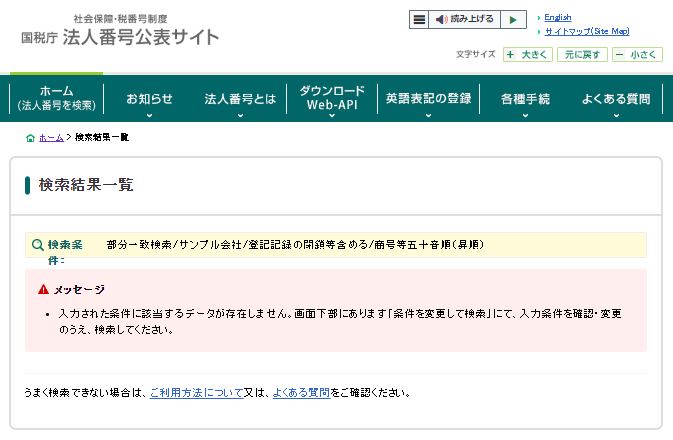Open the 英語表記の登録 navigation menu
673x440 pixels.
click(428, 99)
